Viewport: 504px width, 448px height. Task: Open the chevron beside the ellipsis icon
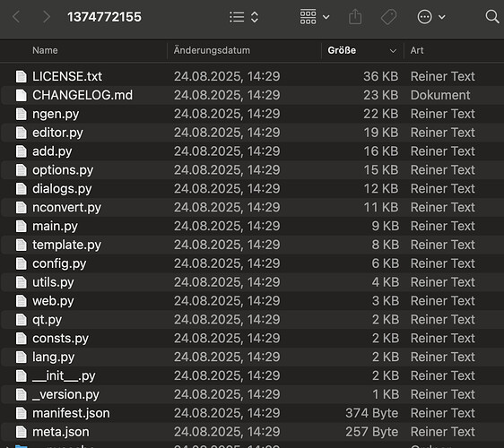pos(442,17)
